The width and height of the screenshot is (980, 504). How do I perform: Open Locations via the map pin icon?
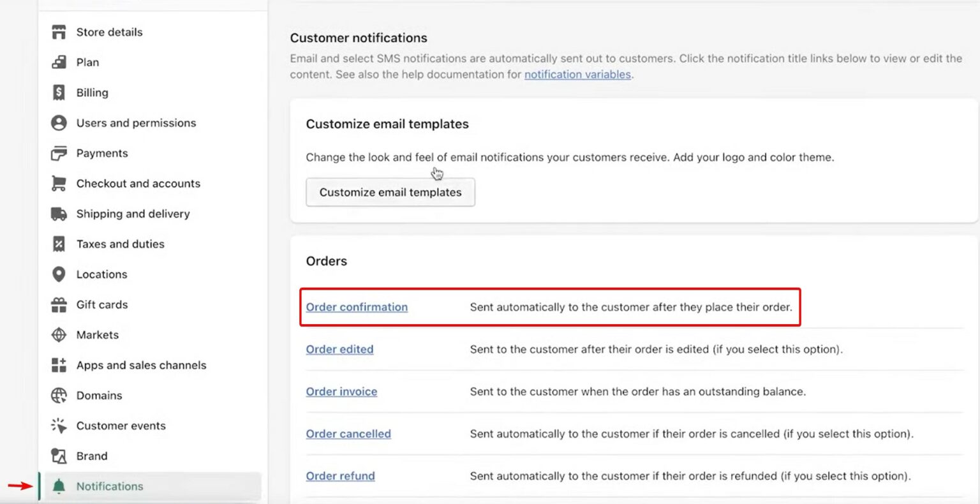58,274
